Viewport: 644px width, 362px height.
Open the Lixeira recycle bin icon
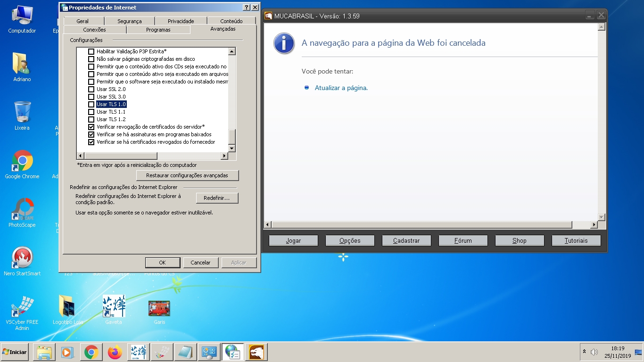[x=22, y=113]
